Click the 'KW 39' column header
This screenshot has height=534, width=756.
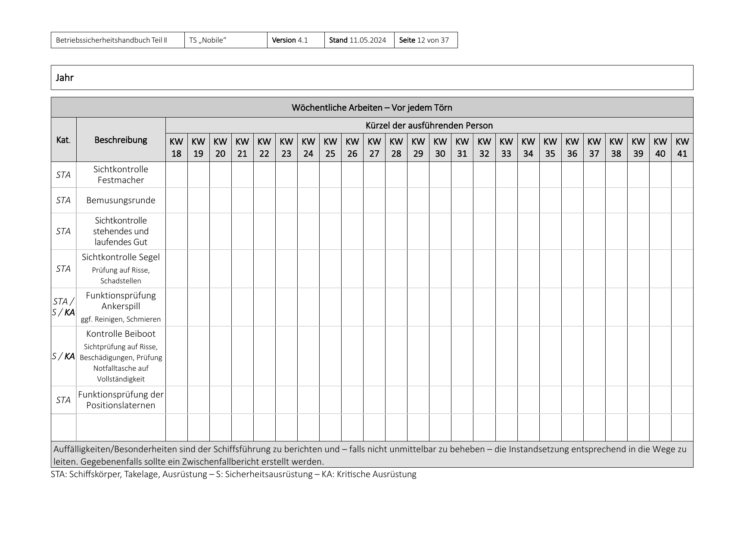point(638,148)
